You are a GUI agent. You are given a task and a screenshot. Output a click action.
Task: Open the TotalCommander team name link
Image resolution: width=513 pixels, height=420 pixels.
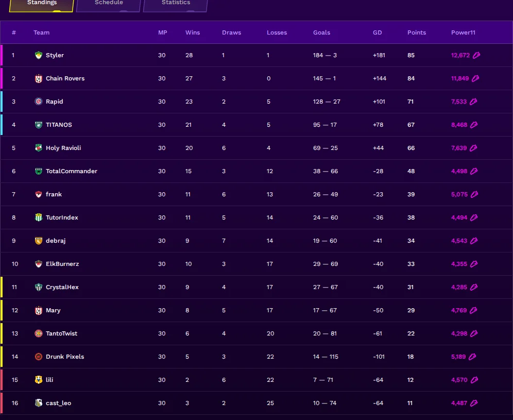pos(71,171)
